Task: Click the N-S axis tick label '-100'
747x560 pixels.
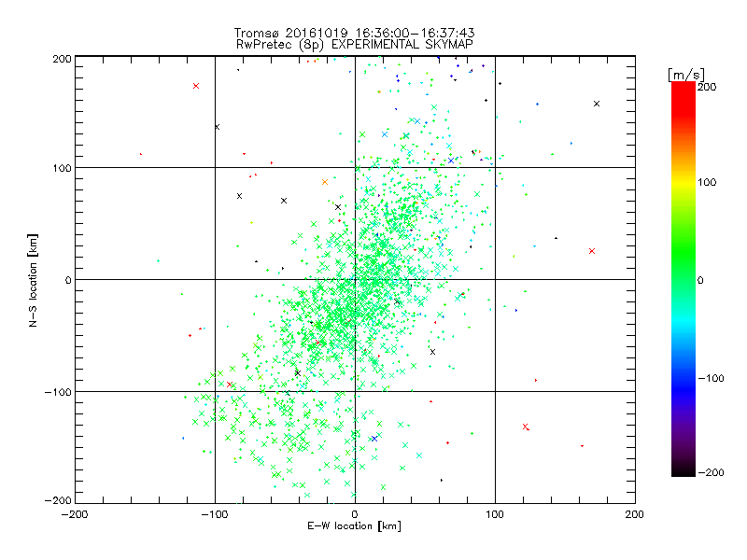Action: [58, 392]
